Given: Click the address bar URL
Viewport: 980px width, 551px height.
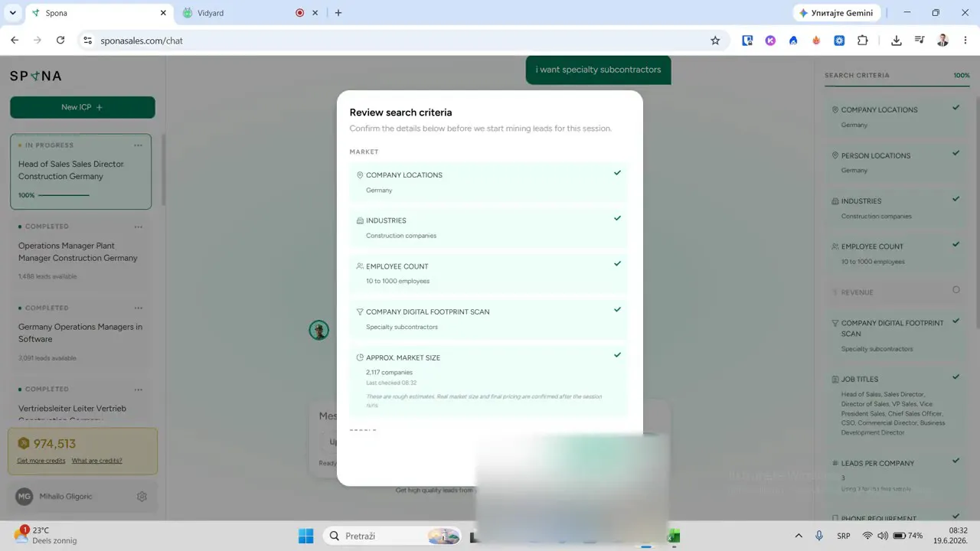Looking at the screenshot, I should 142,41.
